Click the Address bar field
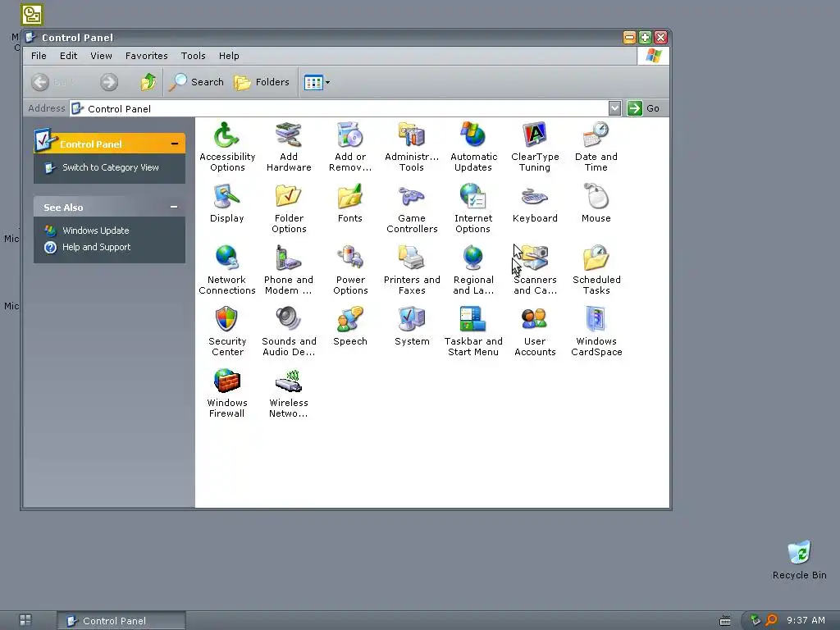The height and width of the screenshot is (630, 840). [x=340, y=108]
